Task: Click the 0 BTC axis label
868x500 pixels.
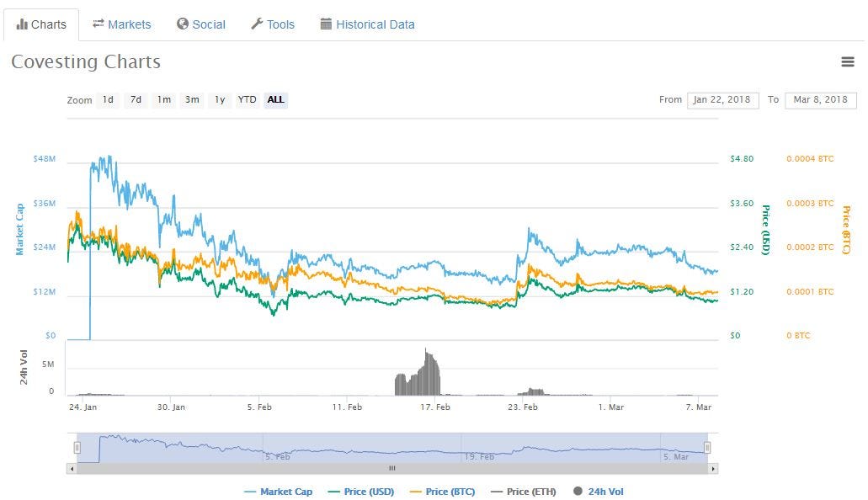Action: (x=798, y=336)
